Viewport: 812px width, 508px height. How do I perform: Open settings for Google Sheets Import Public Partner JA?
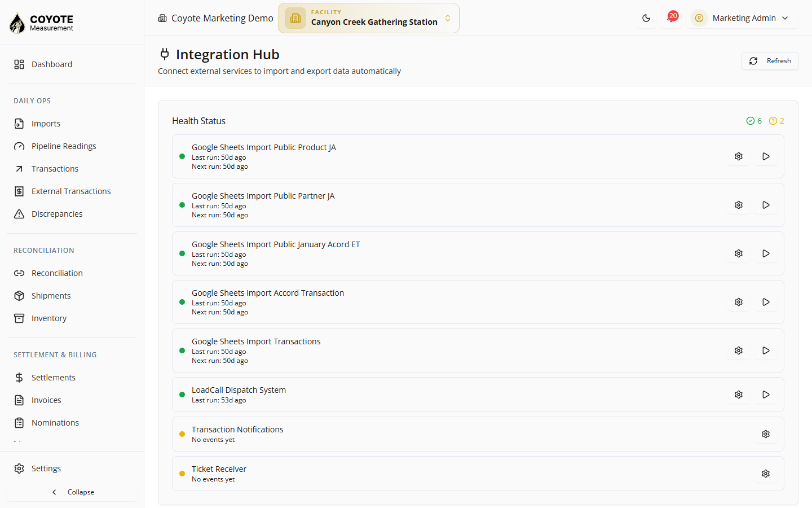click(x=739, y=205)
